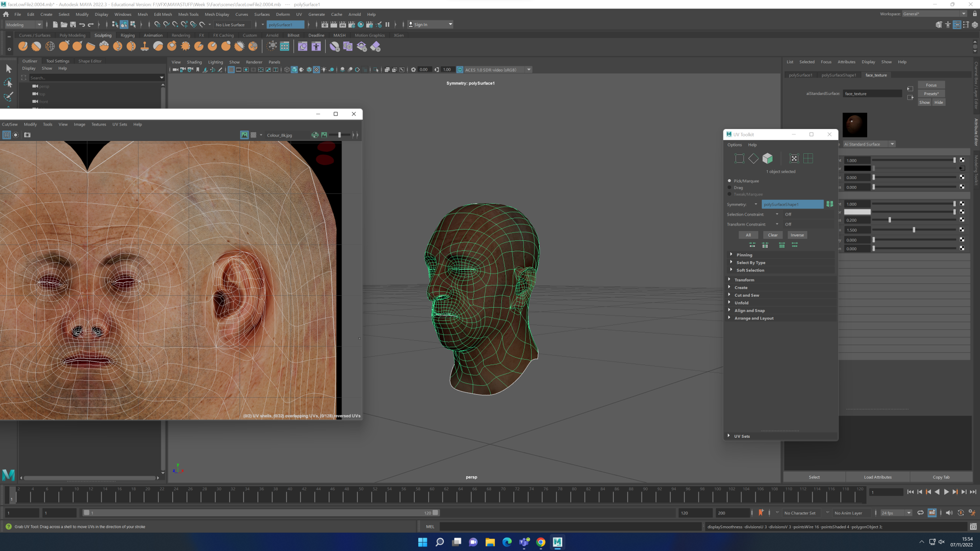Toggle the UV grid display in UV Editor
This screenshot has height=551, width=980.
pyautogui.click(x=6, y=135)
